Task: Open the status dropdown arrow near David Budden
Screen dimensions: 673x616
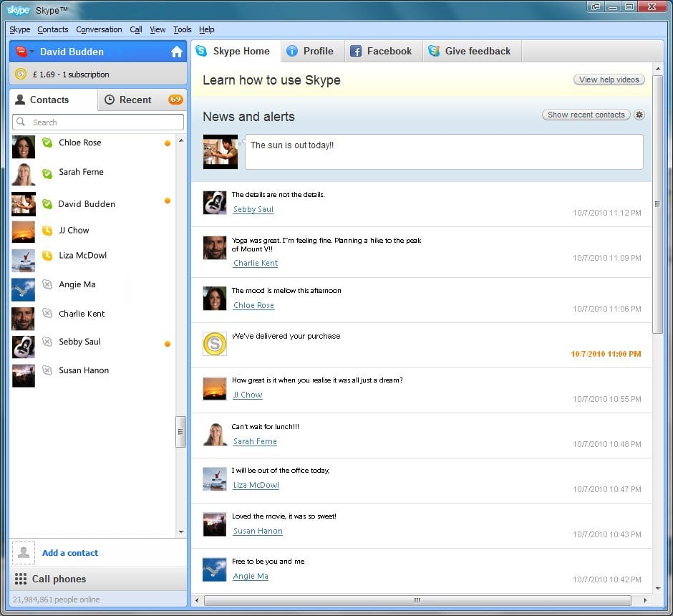Action: [x=31, y=51]
